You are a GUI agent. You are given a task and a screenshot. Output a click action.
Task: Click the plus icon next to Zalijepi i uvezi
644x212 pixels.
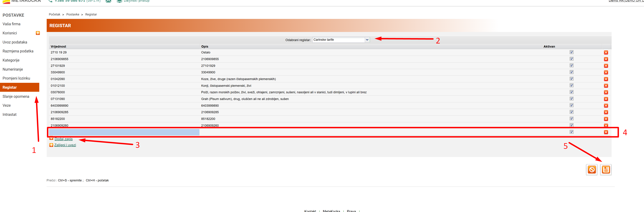coord(51,145)
